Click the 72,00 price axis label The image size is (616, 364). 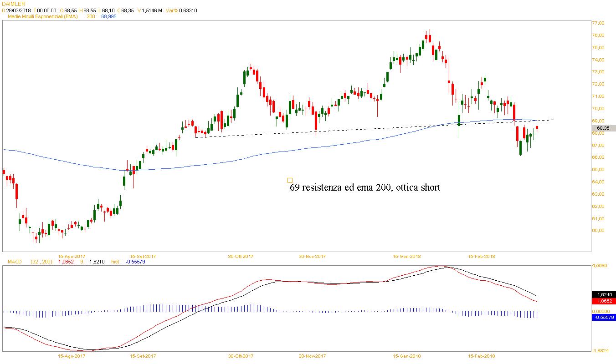598,84
